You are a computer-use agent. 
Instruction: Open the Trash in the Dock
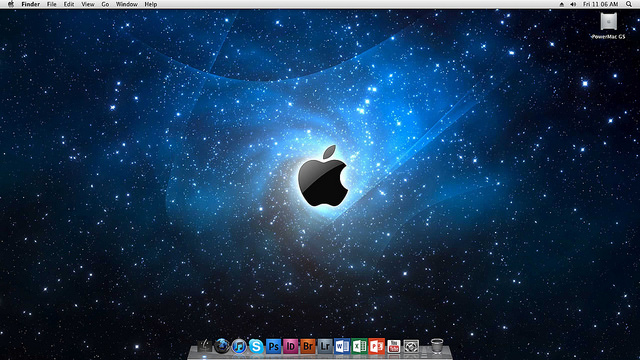437,346
